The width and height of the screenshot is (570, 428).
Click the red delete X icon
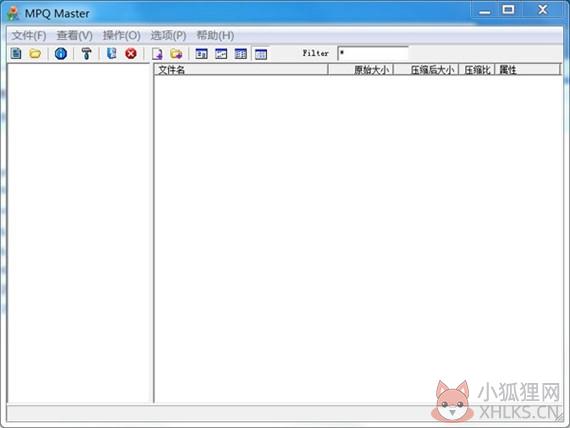(x=131, y=54)
